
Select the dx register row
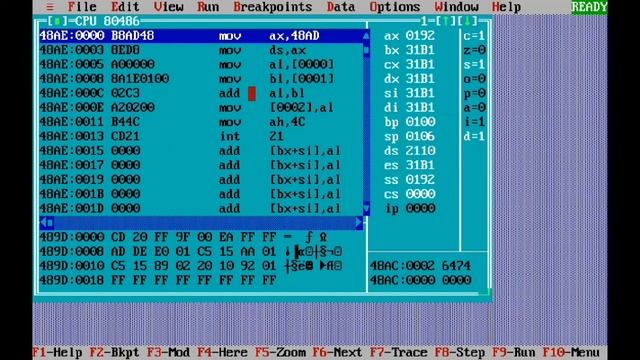pyautogui.click(x=409, y=79)
